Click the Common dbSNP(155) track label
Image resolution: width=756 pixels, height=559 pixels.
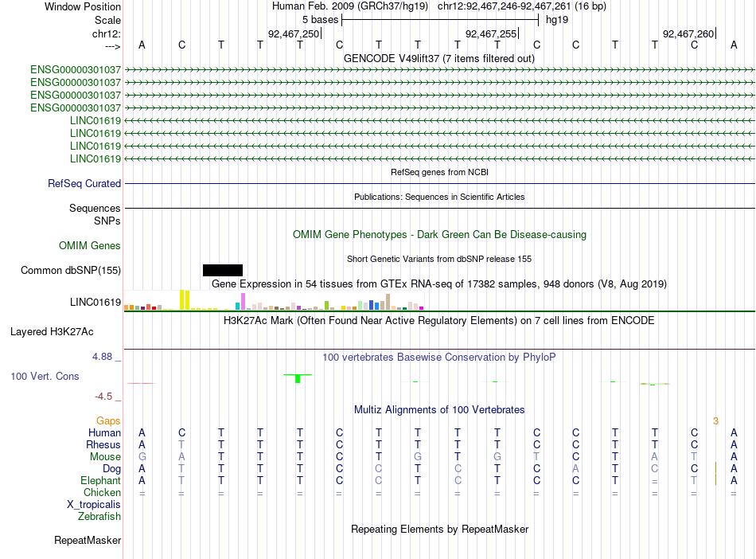[71, 271]
